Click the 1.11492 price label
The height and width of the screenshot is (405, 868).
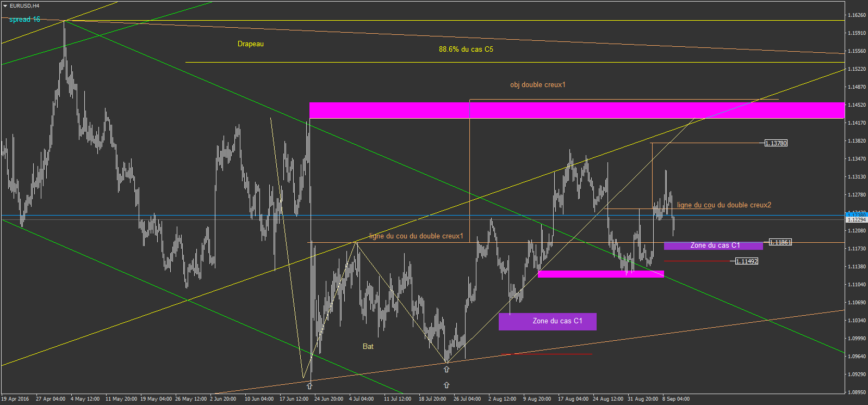click(x=747, y=261)
